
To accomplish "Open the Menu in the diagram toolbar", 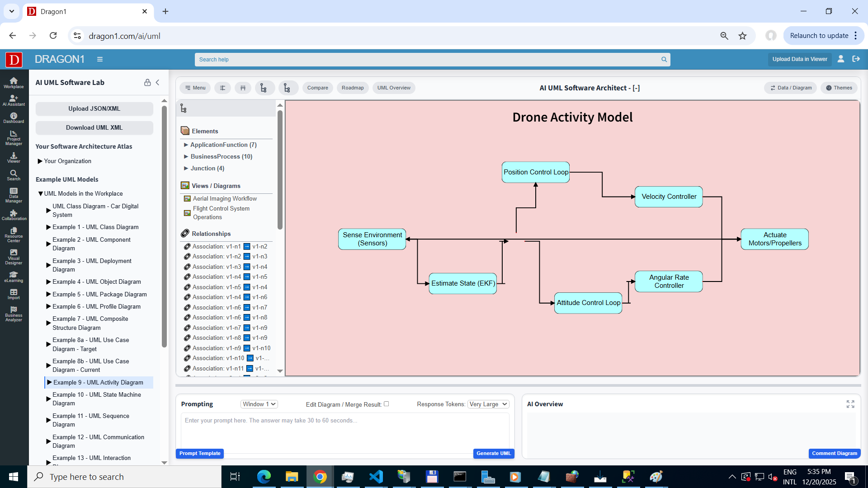I will coord(195,88).
